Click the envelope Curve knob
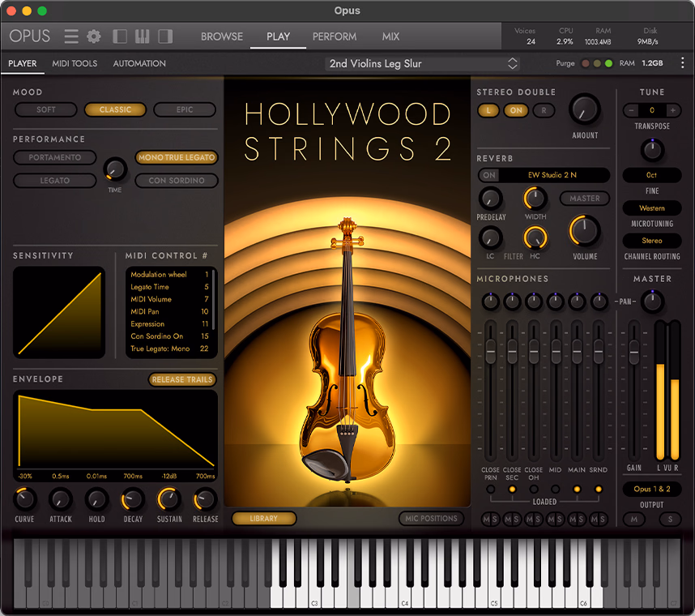The height and width of the screenshot is (616, 695). [x=25, y=499]
